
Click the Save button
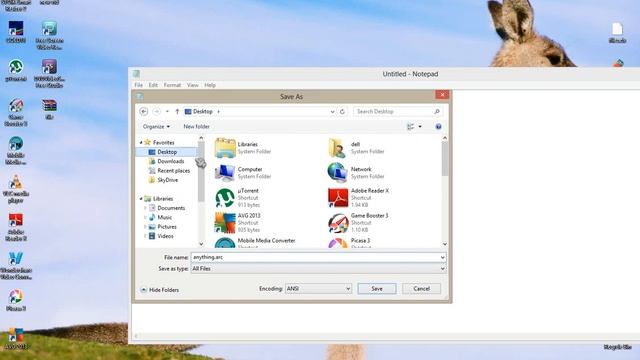tap(377, 289)
